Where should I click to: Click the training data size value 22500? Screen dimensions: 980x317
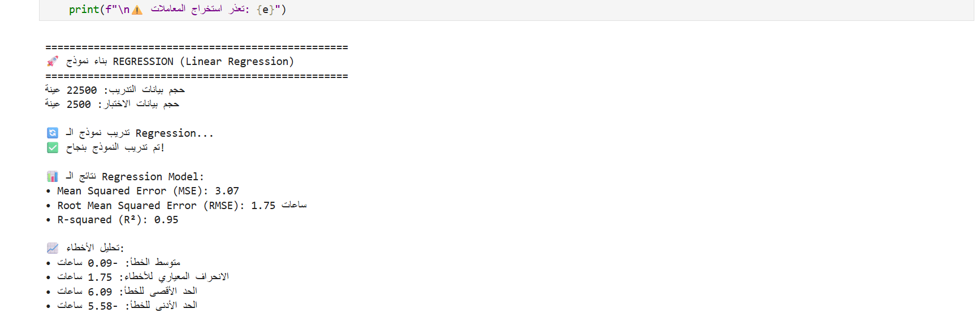tap(81, 90)
